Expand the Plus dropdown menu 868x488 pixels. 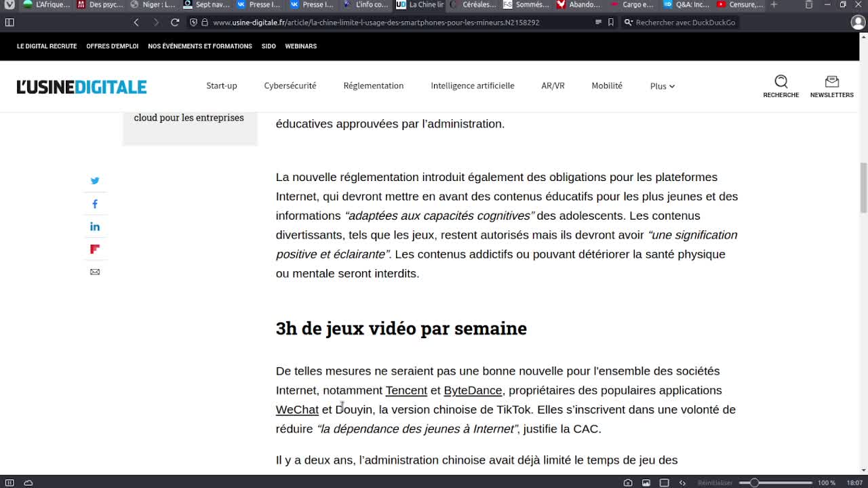[663, 86]
